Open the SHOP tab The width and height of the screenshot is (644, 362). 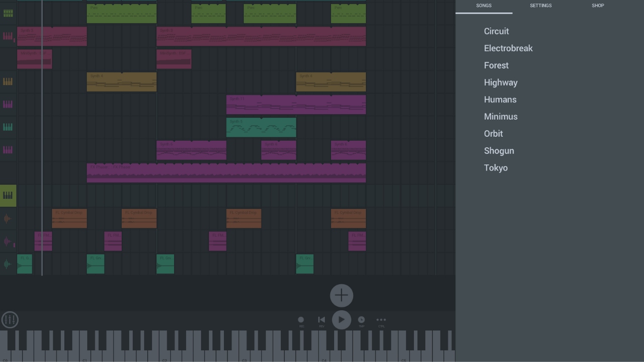coord(598,6)
